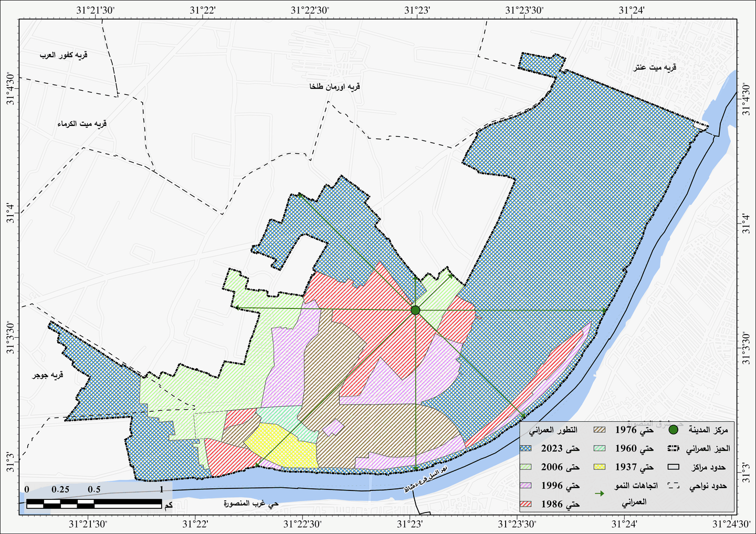The image size is (756, 534).
Task: Click the قريه كفور العرب village label
Action: (x=64, y=55)
